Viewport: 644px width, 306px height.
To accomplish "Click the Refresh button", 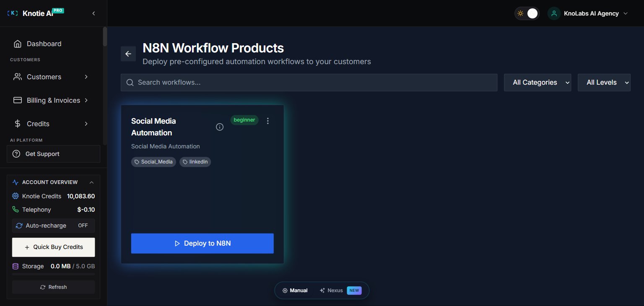I will coord(53,287).
